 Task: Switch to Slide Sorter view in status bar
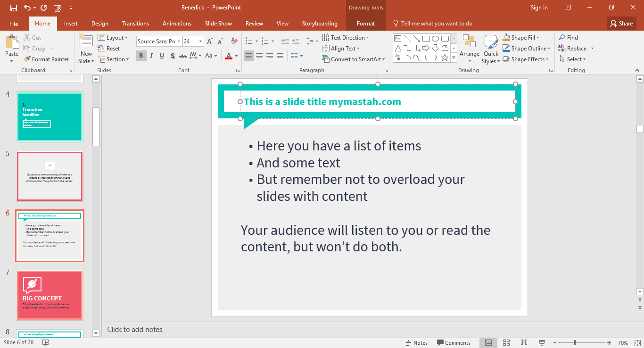pyautogui.click(x=506, y=343)
